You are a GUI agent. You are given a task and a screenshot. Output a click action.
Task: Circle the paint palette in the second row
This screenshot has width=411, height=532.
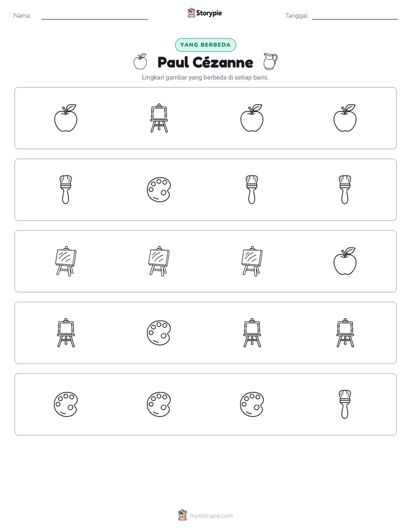[159, 189]
